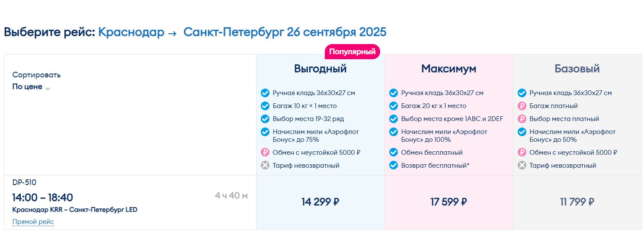The width and height of the screenshot is (644, 236).
Task: Expand details via 'Прямой рейс' link
Action: 33,222
